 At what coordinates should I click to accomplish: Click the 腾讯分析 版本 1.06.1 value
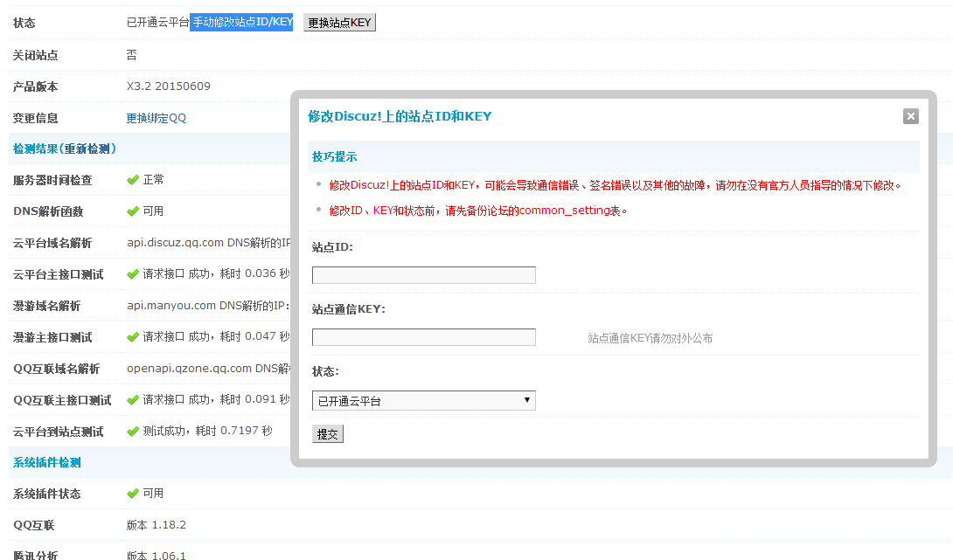pos(157,555)
